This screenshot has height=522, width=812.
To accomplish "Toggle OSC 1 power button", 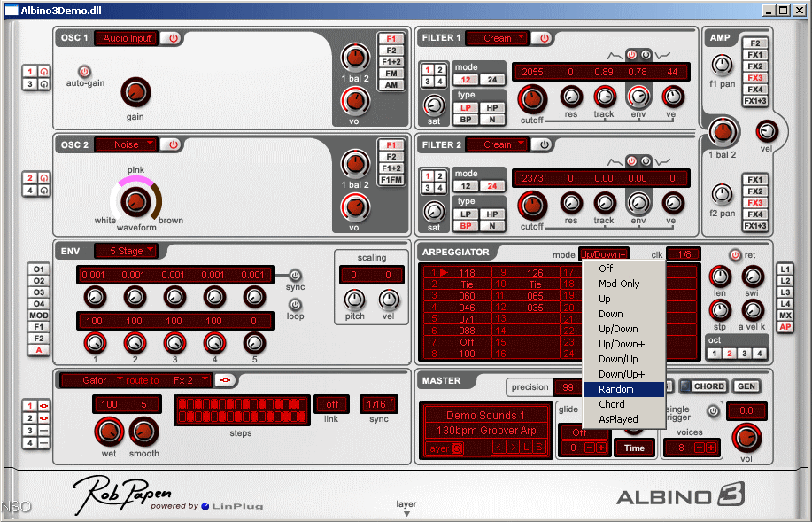I will pyautogui.click(x=173, y=38).
